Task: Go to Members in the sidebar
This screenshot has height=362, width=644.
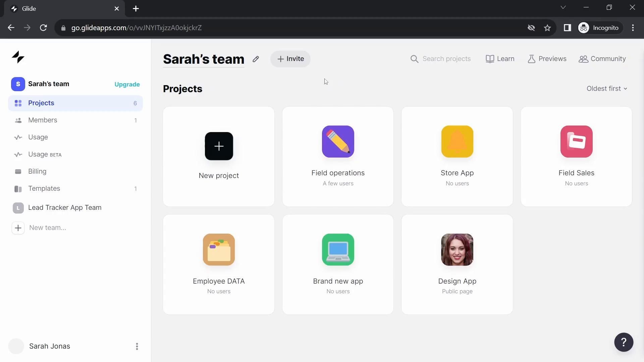Action: [43, 120]
